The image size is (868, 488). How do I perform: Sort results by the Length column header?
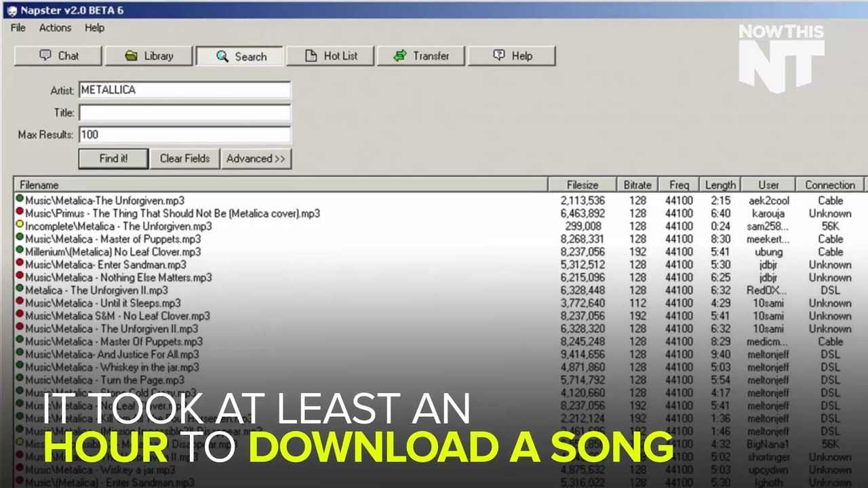pyautogui.click(x=720, y=185)
